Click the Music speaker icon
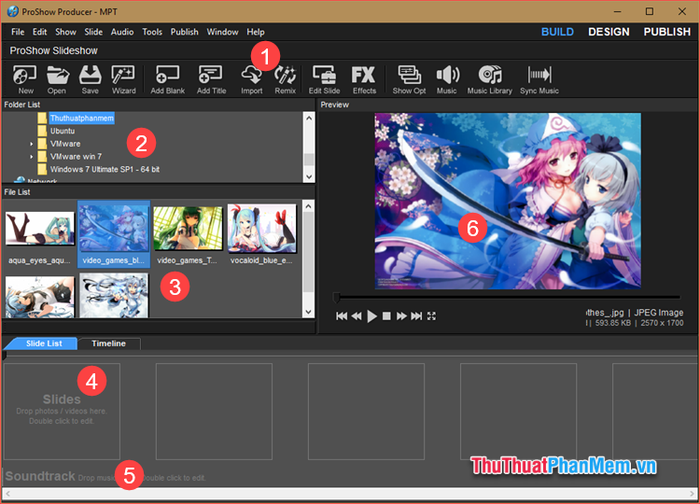Viewport: 700px width, 504px height. [x=447, y=79]
